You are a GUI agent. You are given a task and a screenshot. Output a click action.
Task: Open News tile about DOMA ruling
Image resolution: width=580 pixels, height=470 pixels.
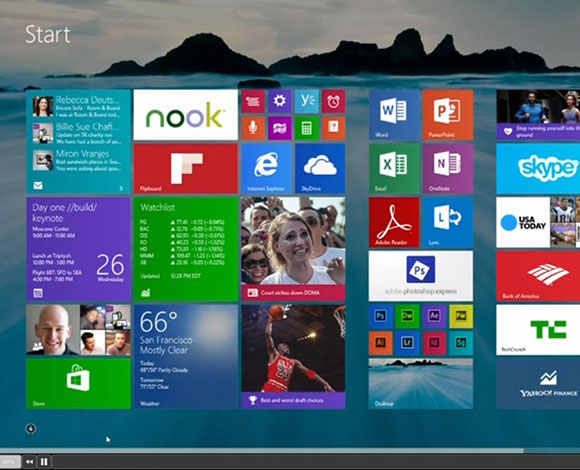tap(293, 249)
